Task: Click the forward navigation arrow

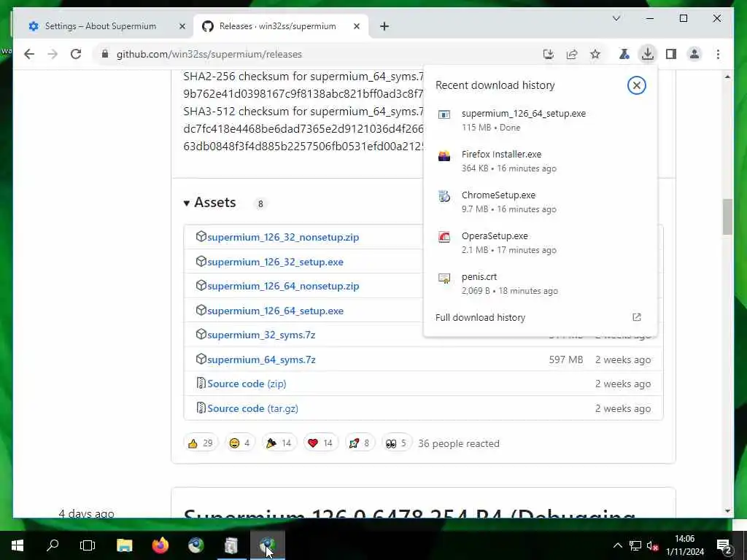Action: coord(53,54)
